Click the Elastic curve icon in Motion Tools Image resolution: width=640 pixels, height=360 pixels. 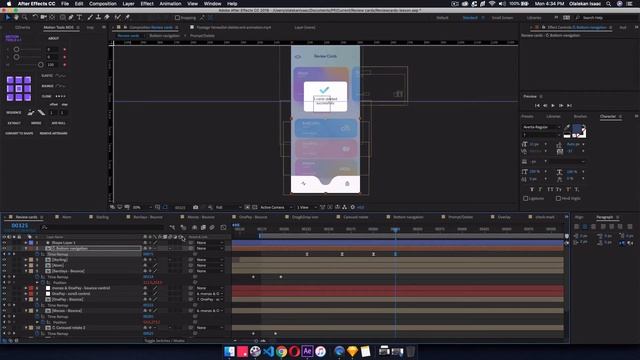(x=60, y=76)
